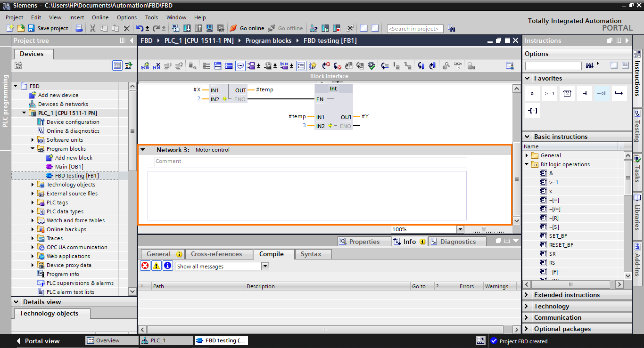Click the Search in project field
This screenshot has height=348, width=644.
(415, 29)
